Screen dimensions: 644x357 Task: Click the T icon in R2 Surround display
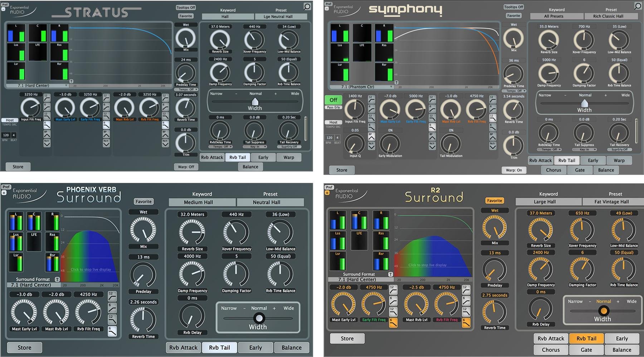click(391, 274)
